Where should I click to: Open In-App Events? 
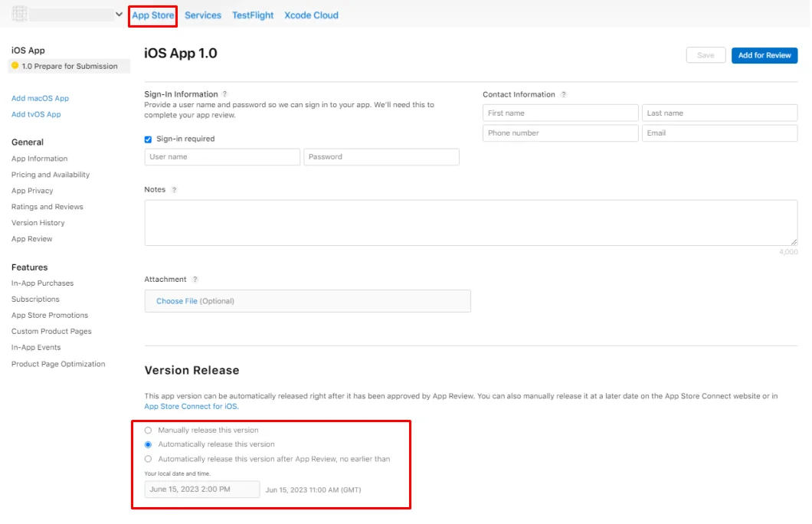pyautogui.click(x=36, y=348)
